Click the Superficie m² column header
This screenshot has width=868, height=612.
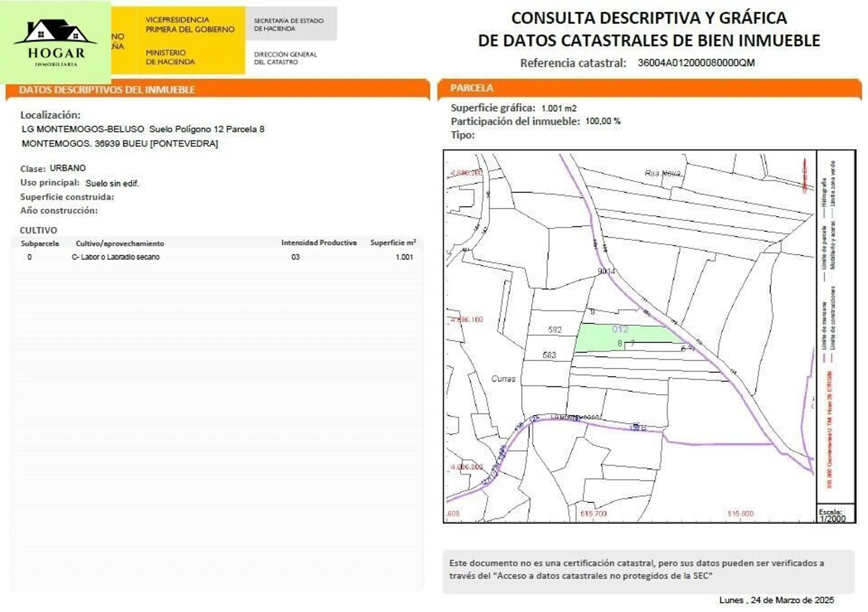(393, 243)
